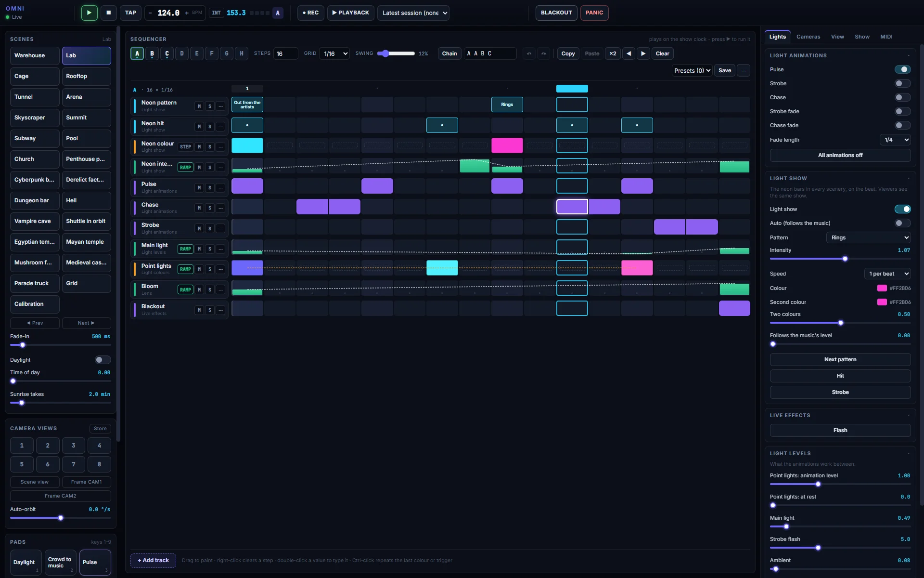Toggle Daylight in the scenes panel

pyautogui.click(x=103, y=360)
